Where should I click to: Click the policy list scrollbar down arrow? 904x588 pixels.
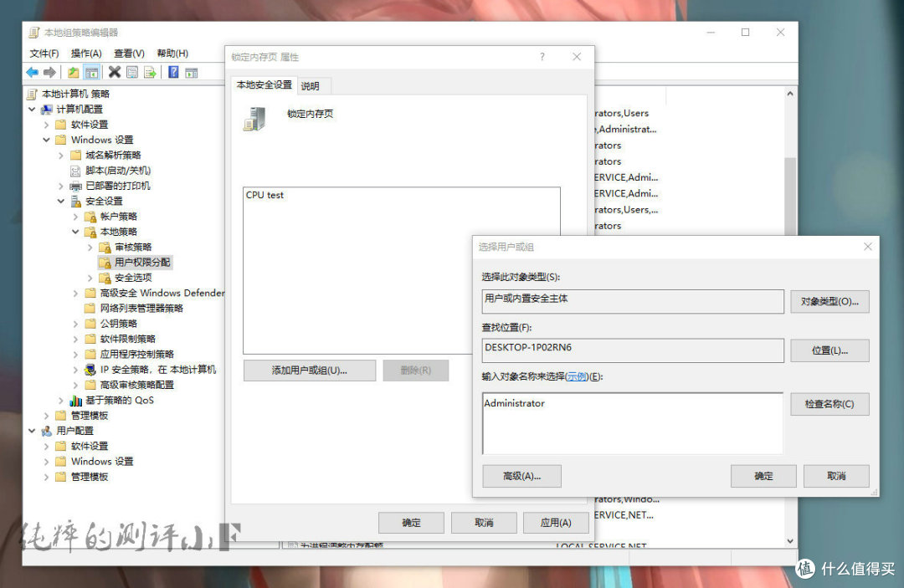[x=790, y=541]
